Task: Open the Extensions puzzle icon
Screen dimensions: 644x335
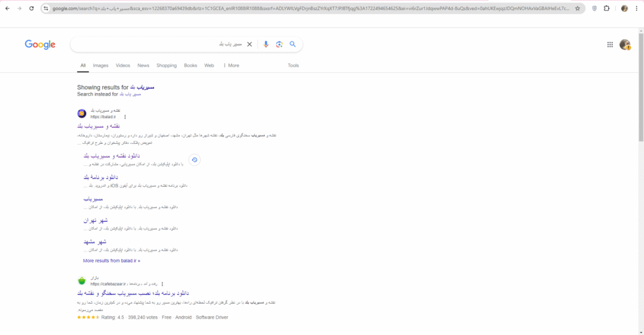Action: [607, 8]
